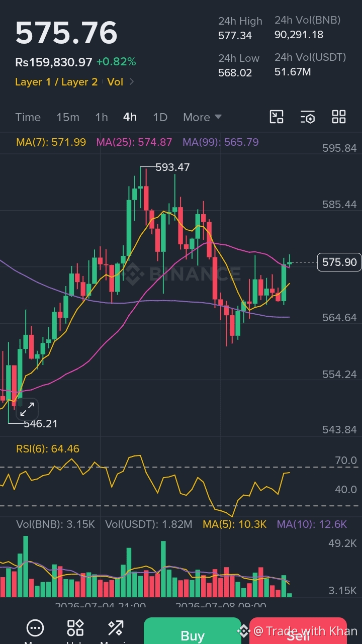Expand the chart to fullscreen arrows
The width and height of the screenshot is (362, 644).
click(x=27, y=409)
